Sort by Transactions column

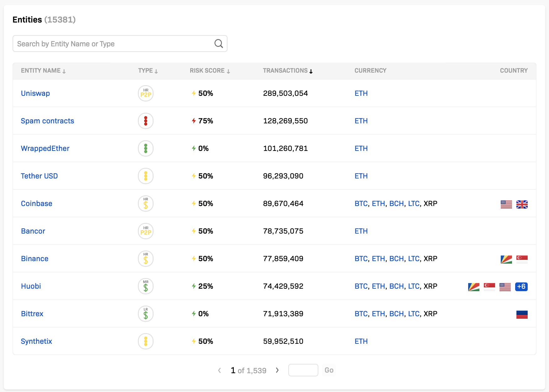point(288,71)
